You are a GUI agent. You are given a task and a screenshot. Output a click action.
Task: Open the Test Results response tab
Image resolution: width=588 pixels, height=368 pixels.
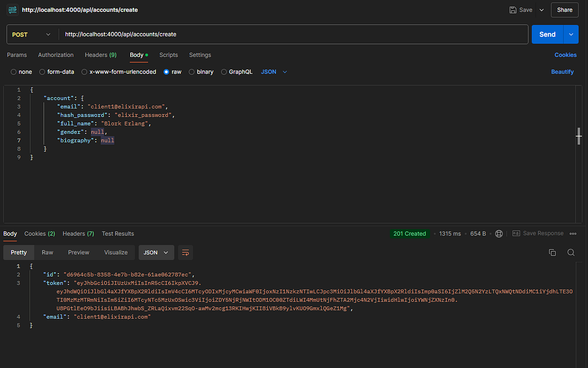click(118, 234)
